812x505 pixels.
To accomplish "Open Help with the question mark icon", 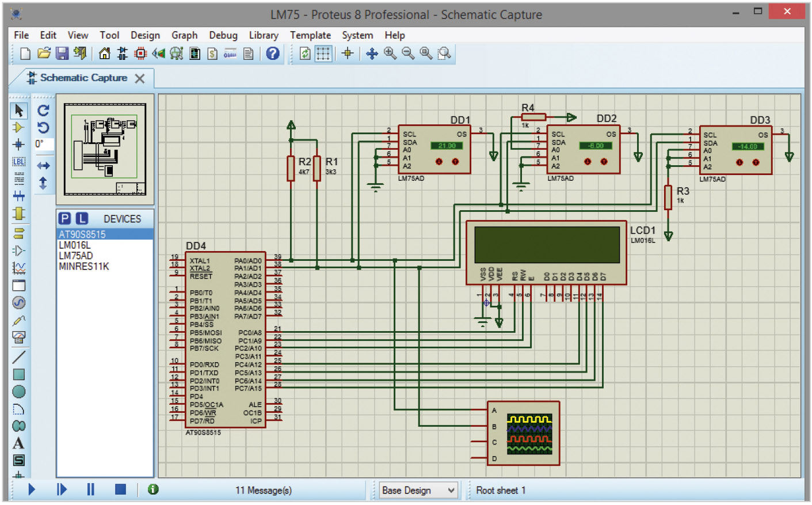I will click(273, 54).
